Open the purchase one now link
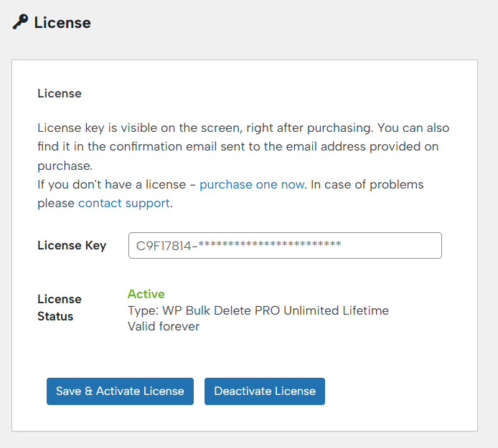 (252, 184)
